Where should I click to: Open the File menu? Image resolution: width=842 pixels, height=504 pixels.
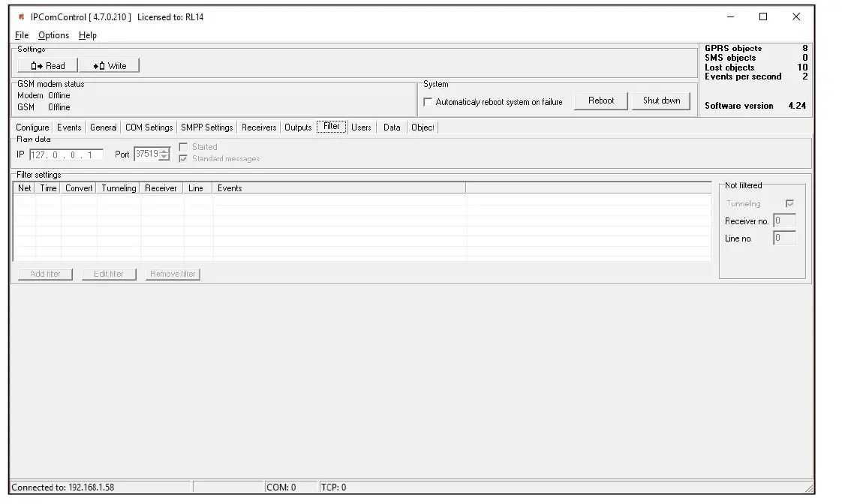click(21, 34)
